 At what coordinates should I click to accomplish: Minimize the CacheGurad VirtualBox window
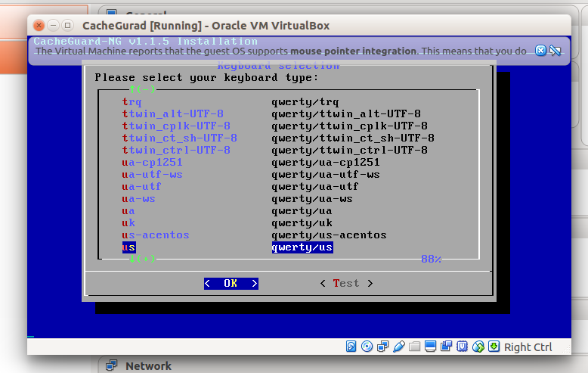point(53,25)
